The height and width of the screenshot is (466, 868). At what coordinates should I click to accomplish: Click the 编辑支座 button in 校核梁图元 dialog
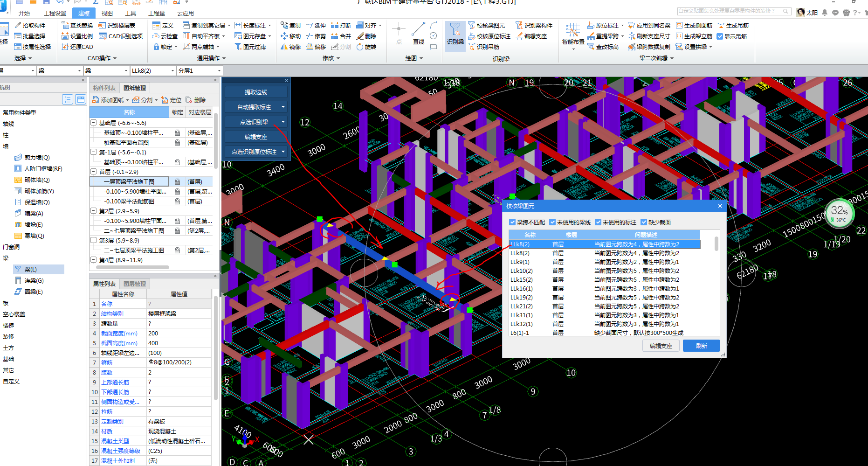click(x=661, y=346)
